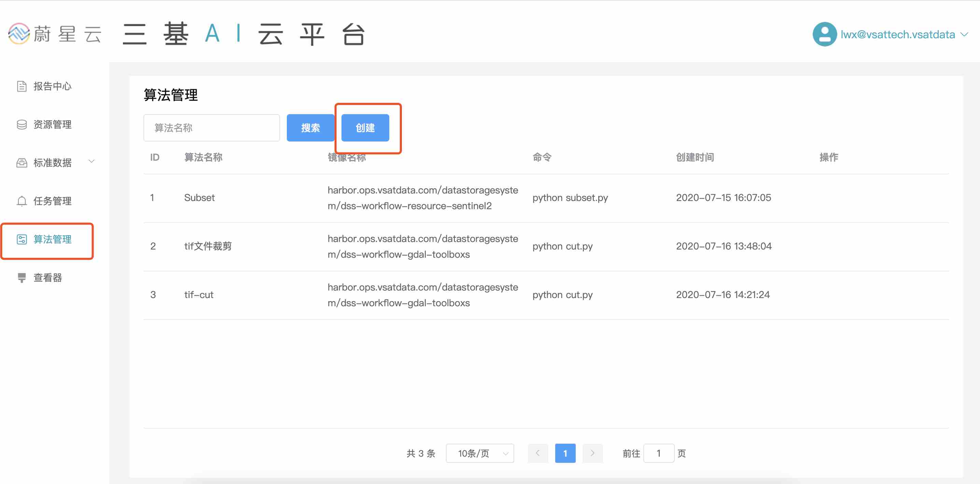
Task: Click the 报告中心 document icon
Action: [x=22, y=86]
